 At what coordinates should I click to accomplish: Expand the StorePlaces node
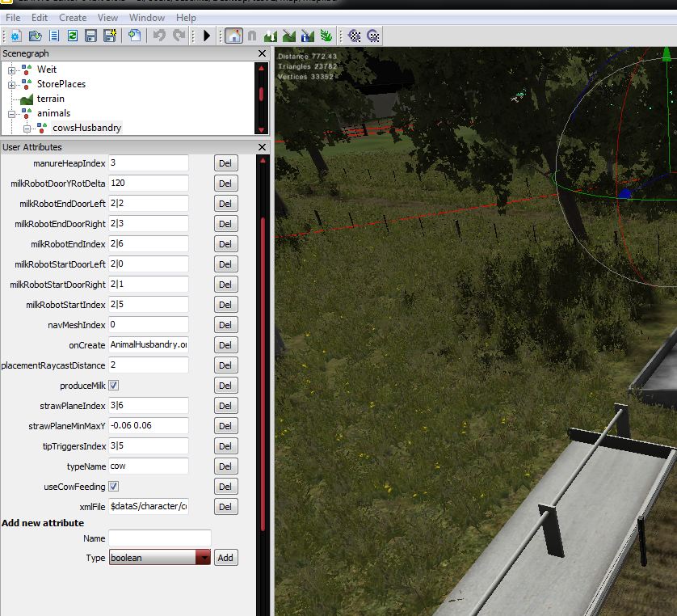(11, 85)
